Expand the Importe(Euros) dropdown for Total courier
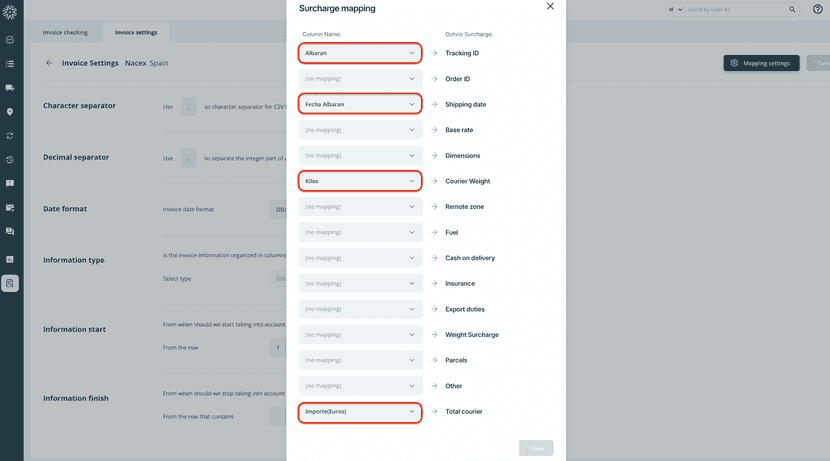The height and width of the screenshot is (461, 830). pos(360,411)
